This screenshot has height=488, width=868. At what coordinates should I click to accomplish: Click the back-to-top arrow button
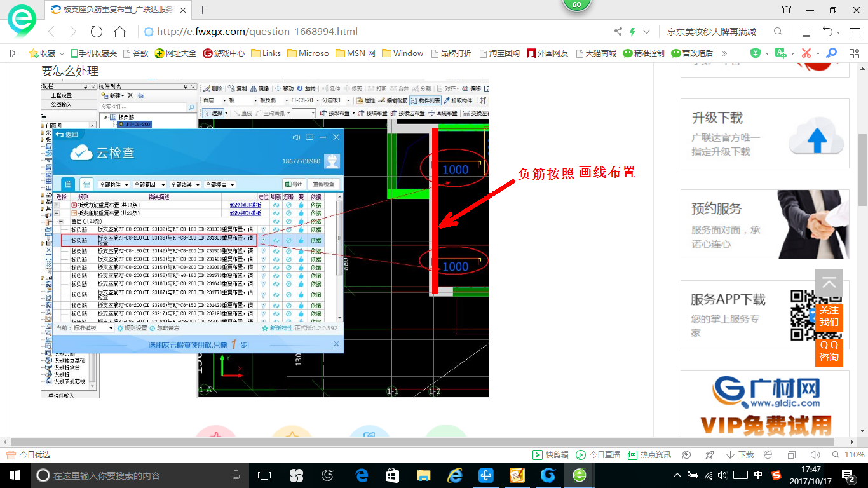click(829, 283)
